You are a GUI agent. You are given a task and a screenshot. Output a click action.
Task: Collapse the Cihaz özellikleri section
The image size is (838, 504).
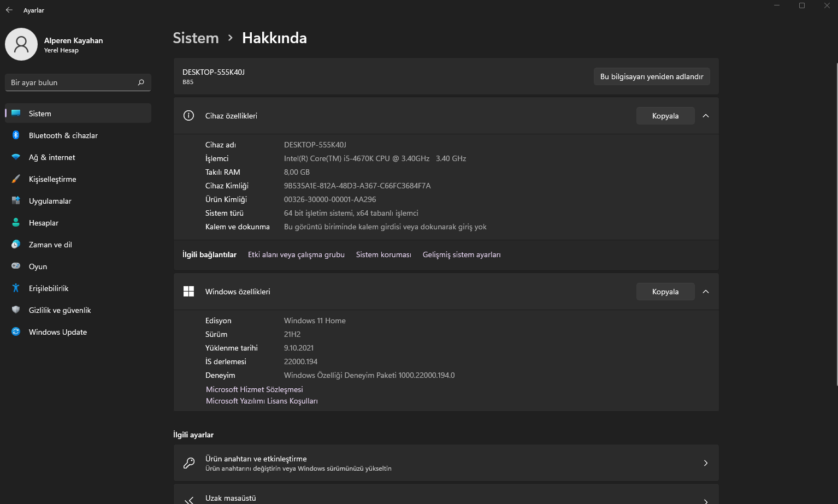[706, 116]
